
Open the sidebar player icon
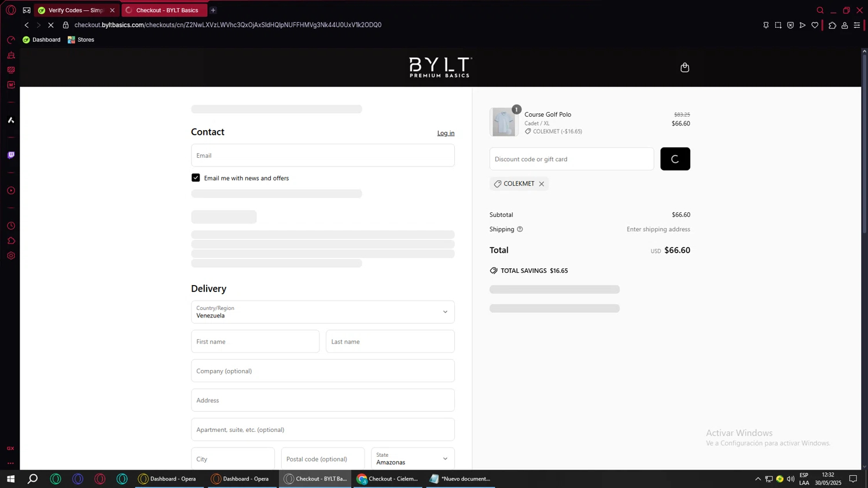[x=10, y=191]
